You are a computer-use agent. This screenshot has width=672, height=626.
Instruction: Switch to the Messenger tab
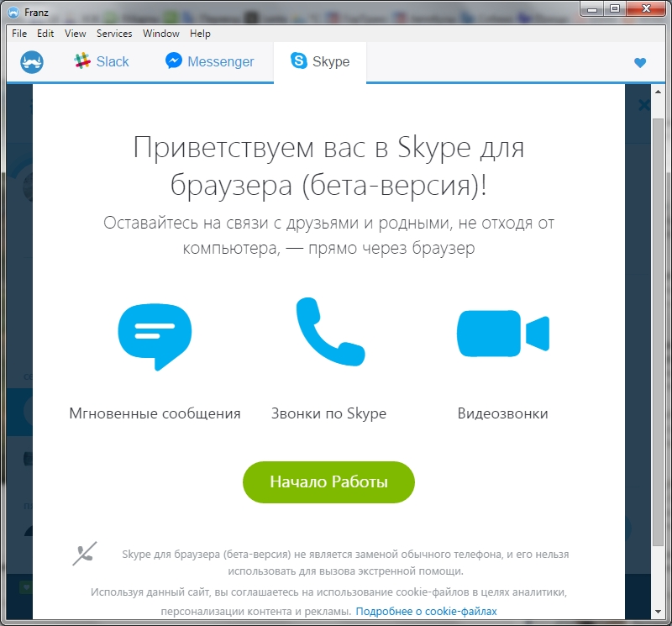point(210,61)
